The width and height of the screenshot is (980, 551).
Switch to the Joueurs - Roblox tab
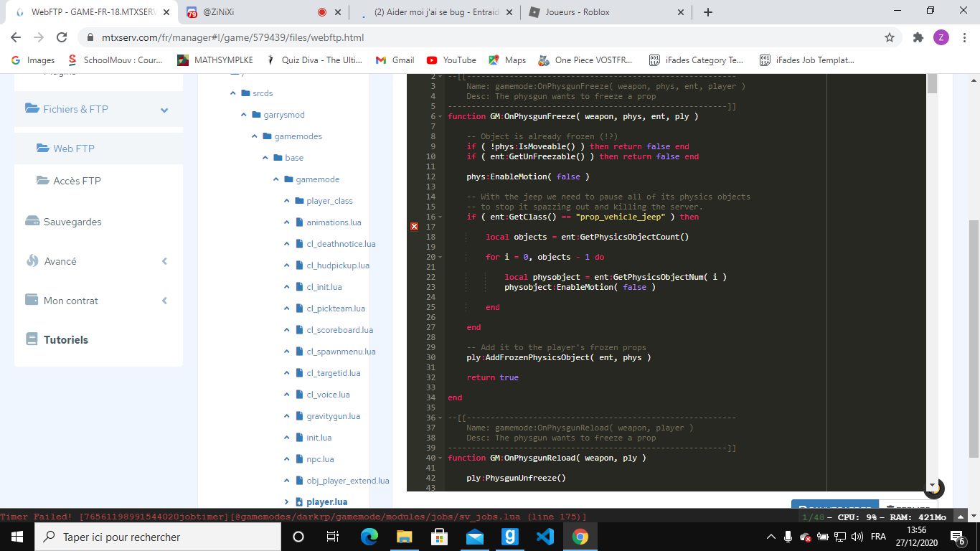tap(606, 12)
